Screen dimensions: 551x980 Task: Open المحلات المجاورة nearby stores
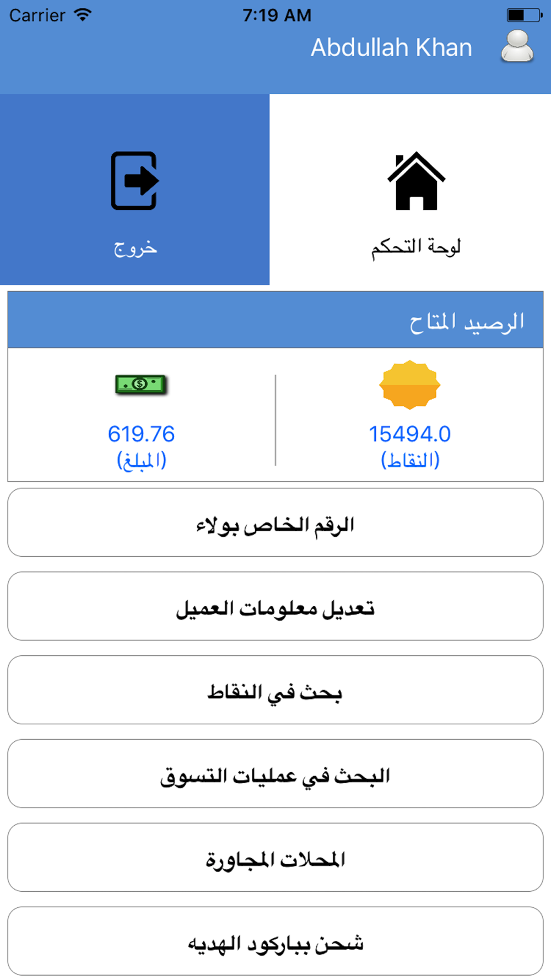point(275,858)
